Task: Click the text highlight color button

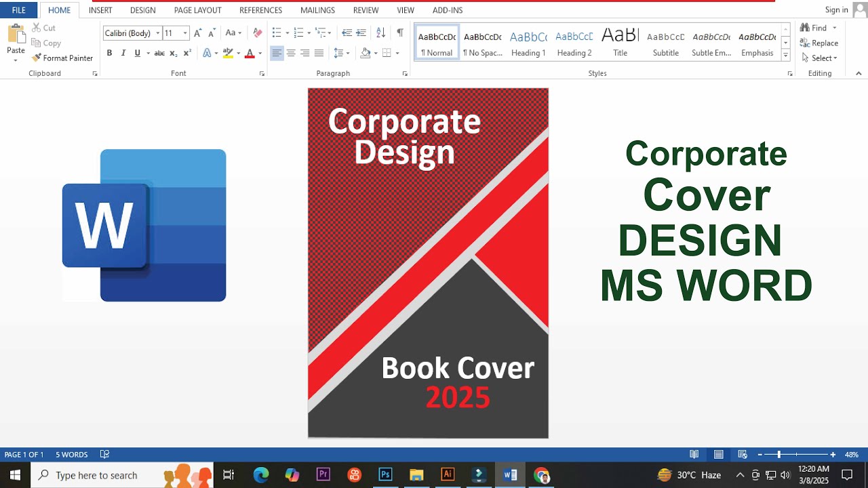Action: [228, 53]
